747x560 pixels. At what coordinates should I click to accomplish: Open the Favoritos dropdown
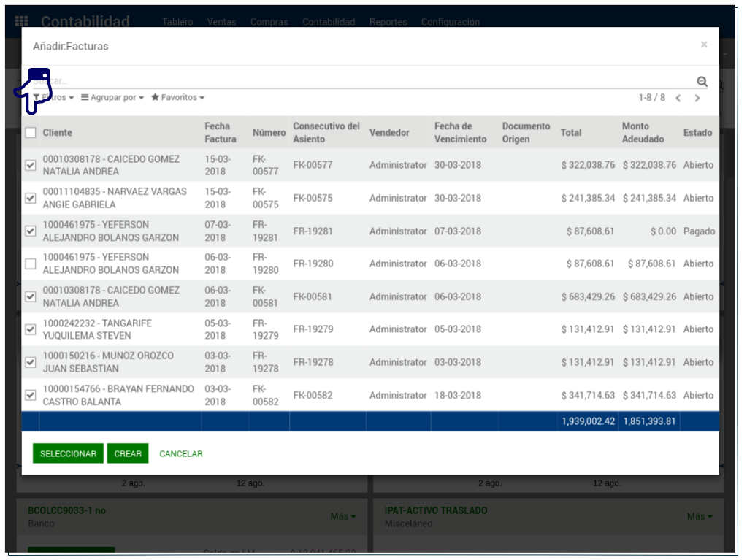(177, 98)
